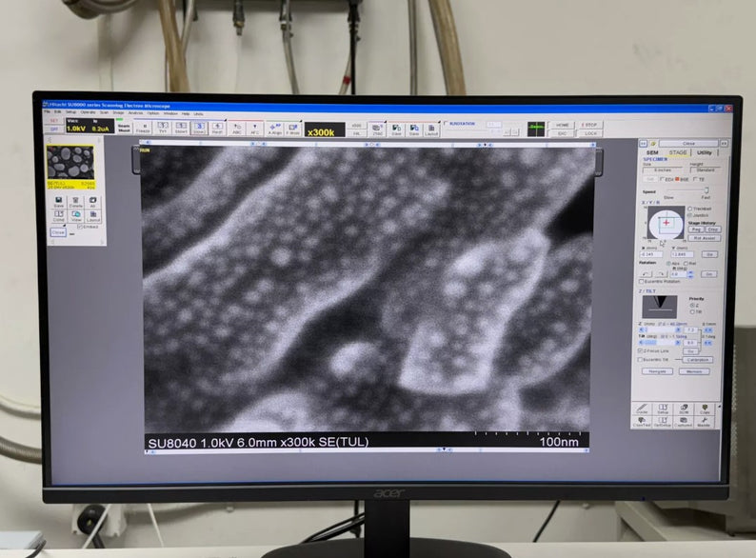The width and height of the screenshot is (756, 558).
Task: Click the Tilt angle slider bar
Action: 659,343
